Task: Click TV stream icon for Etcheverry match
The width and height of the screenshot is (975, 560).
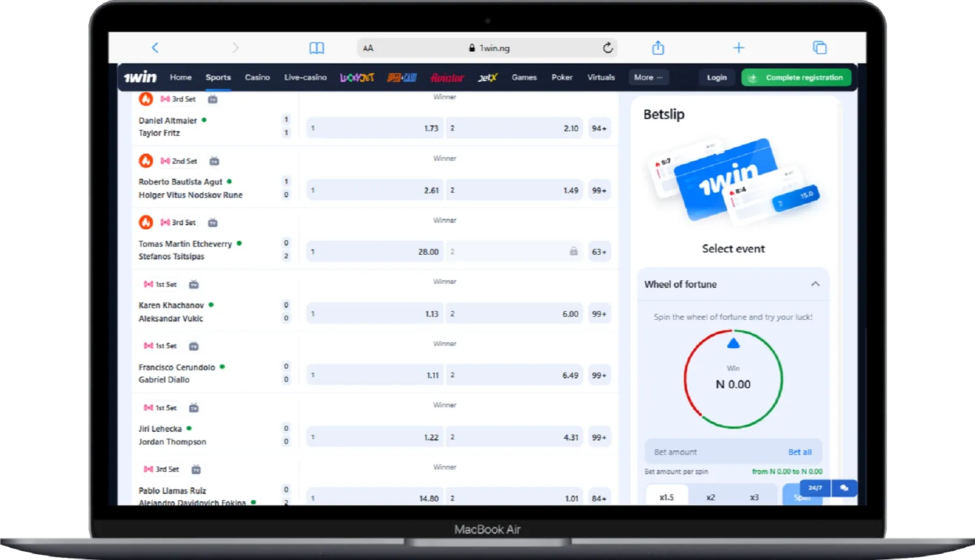Action: coord(213,222)
